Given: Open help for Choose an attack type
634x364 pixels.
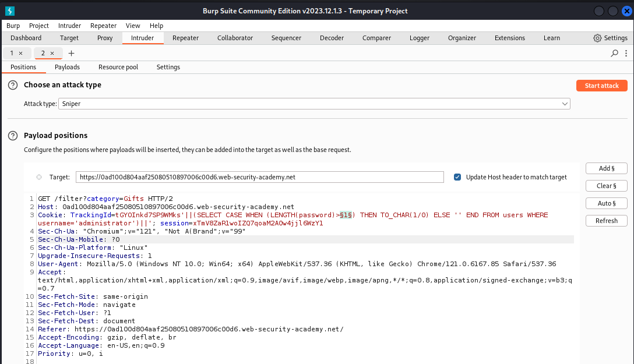Looking at the screenshot, I should (13, 85).
